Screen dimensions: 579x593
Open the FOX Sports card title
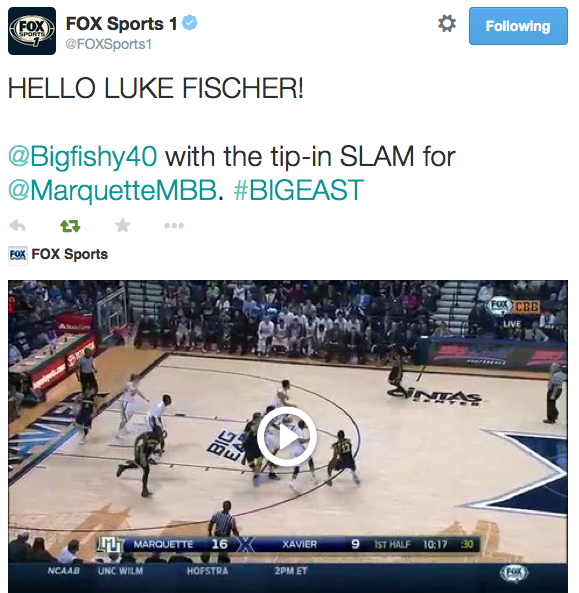(70, 254)
